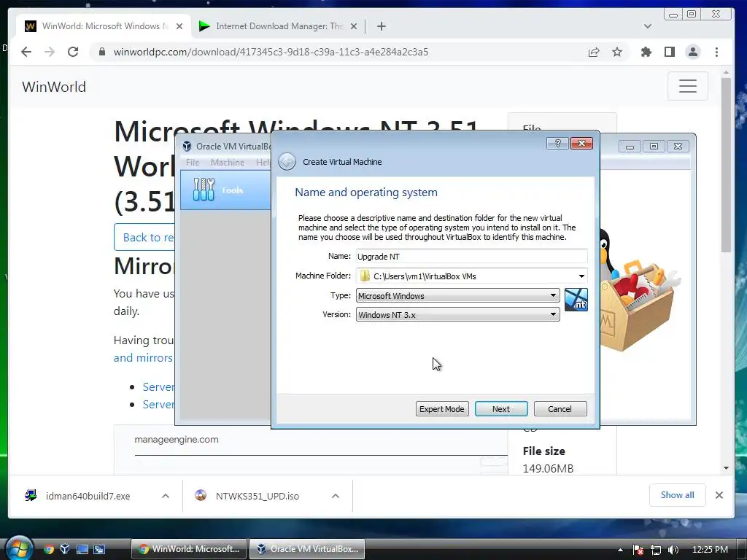The width and height of the screenshot is (747, 560).
Task: Click the volume speaker tray icon
Action: pos(673,550)
